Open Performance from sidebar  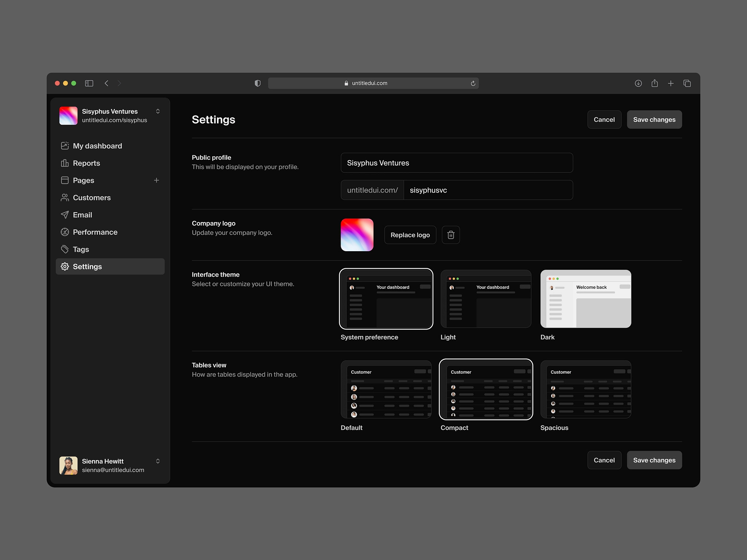click(110, 232)
